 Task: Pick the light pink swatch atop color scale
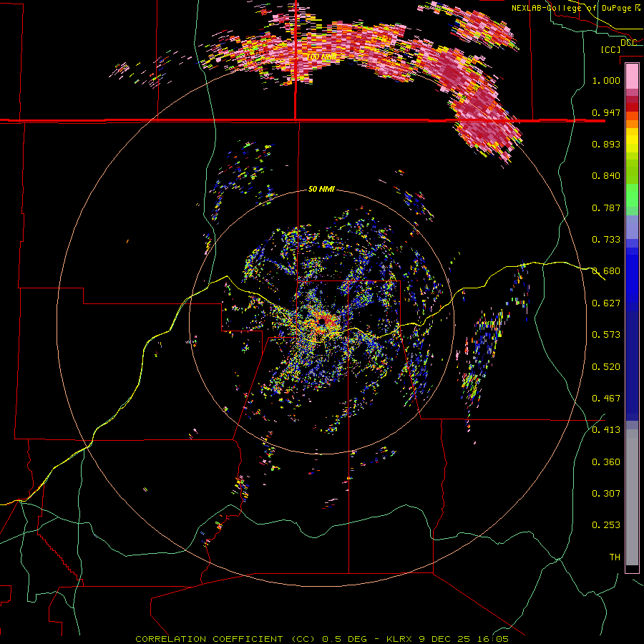coord(632,76)
